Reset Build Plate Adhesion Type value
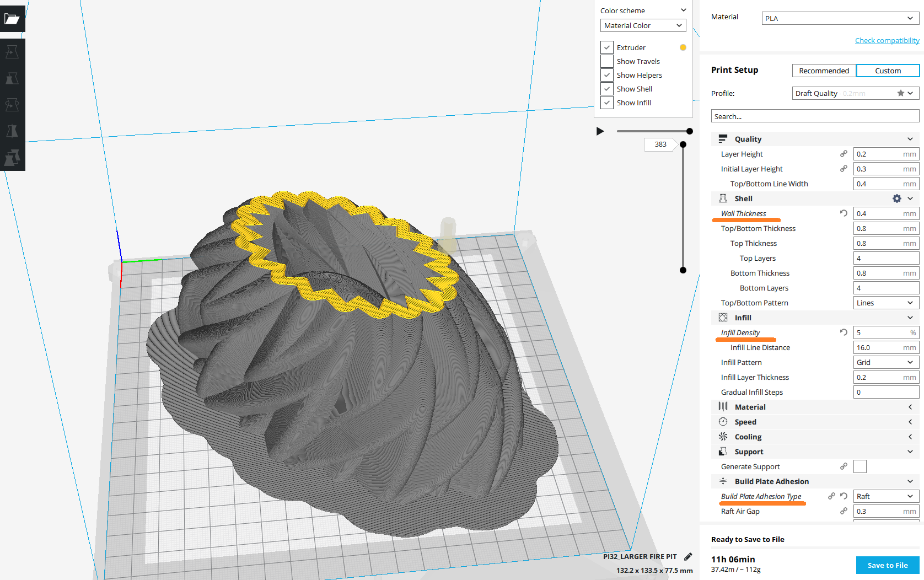 [x=844, y=496]
